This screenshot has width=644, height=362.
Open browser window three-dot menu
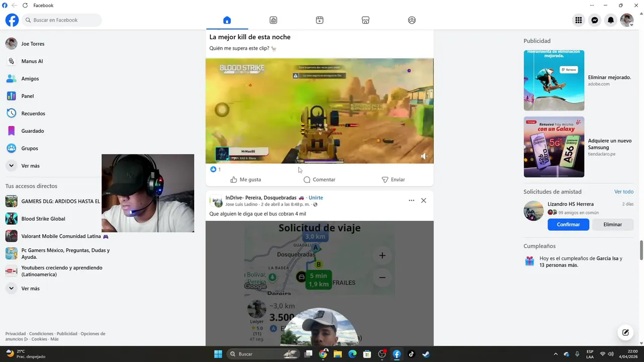coord(592,6)
